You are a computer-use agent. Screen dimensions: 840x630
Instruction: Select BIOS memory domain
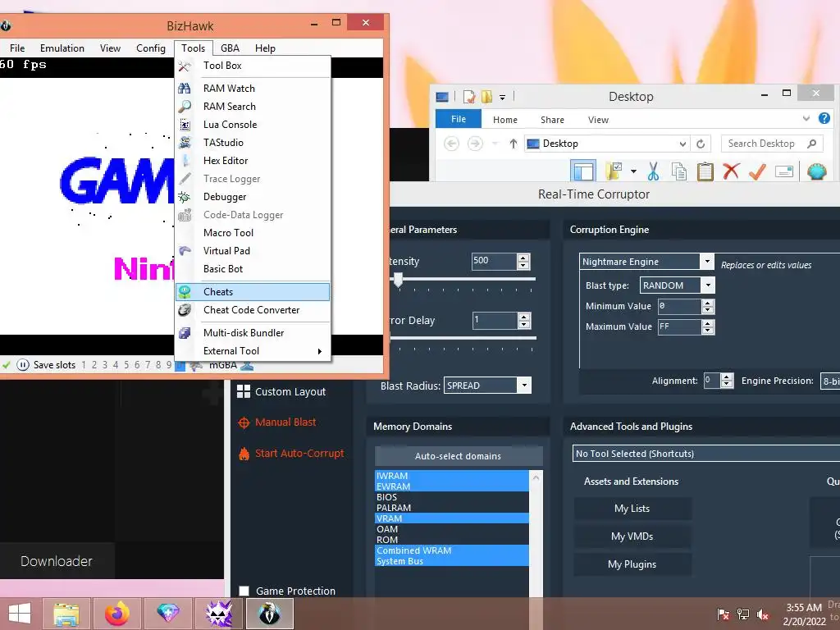[452, 497]
